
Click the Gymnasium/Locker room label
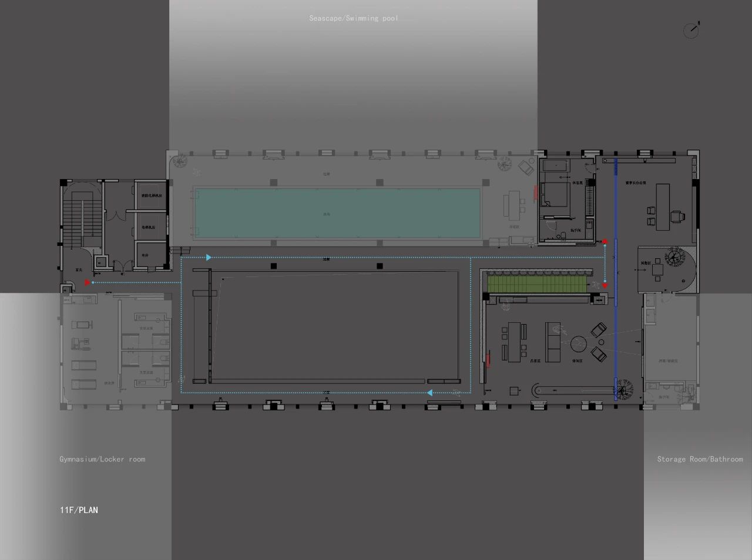click(x=102, y=459)
